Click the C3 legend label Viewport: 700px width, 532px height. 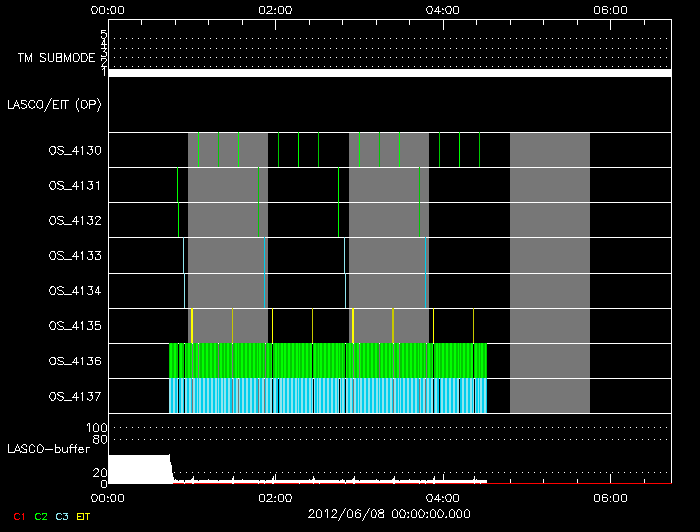tap(62, 516)
